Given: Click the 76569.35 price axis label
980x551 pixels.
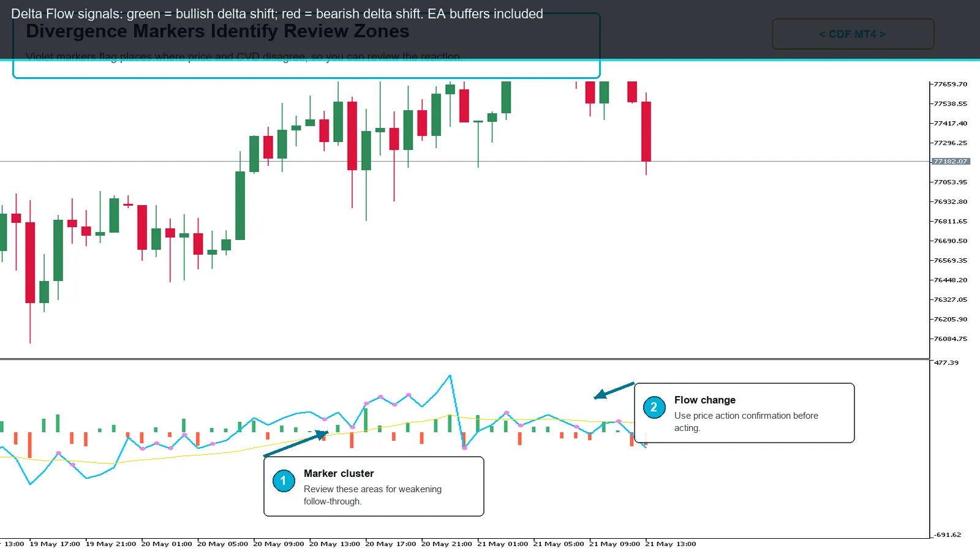Looking at the screenshot, I should pos(951,260).
